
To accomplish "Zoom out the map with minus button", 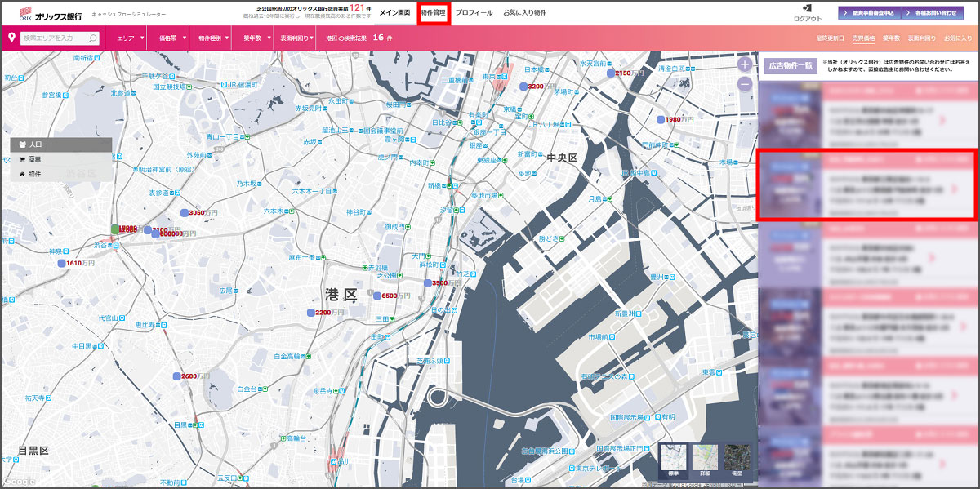I will [x=744, y=83].
